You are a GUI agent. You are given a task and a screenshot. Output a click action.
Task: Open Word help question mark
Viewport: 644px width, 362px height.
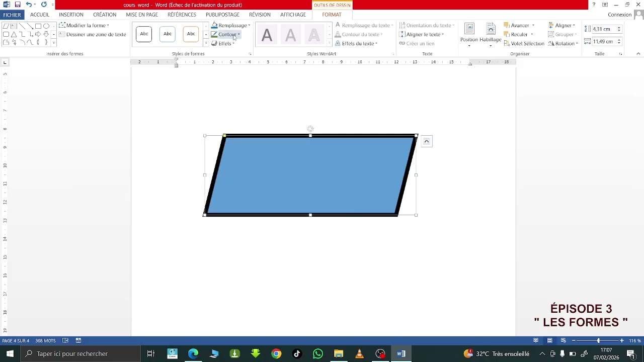coord(594,5)
